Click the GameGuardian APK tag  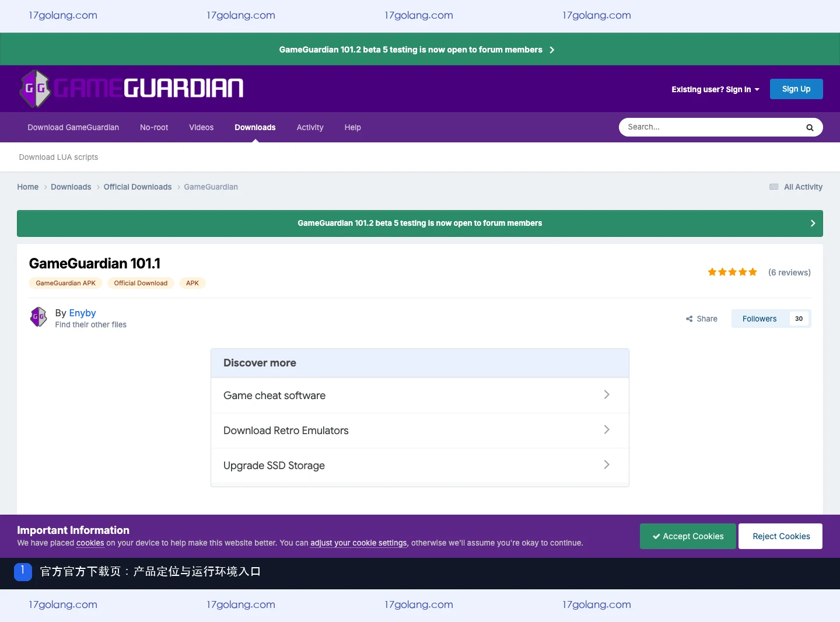[x=66, y=283]
